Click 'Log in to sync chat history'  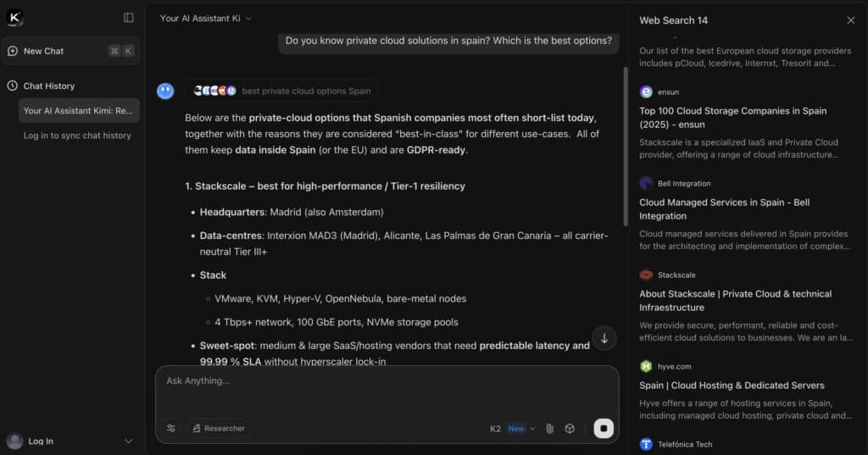(77, 136)
